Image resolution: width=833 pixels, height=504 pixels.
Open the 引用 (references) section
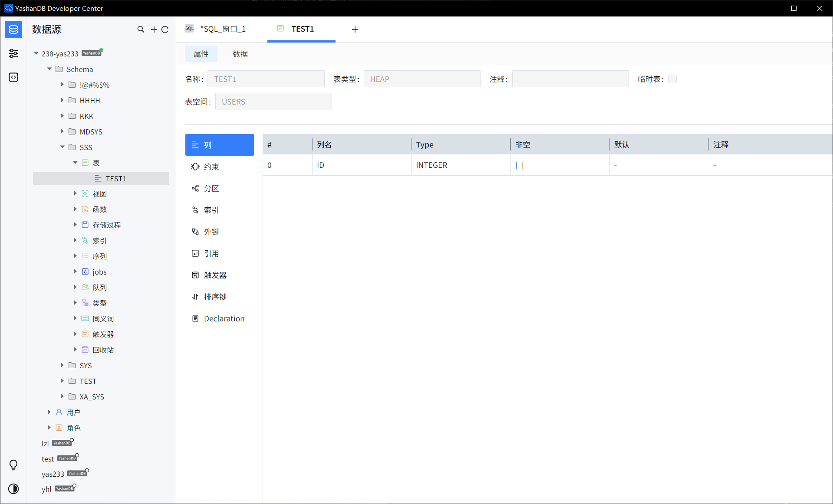(220, 253)
